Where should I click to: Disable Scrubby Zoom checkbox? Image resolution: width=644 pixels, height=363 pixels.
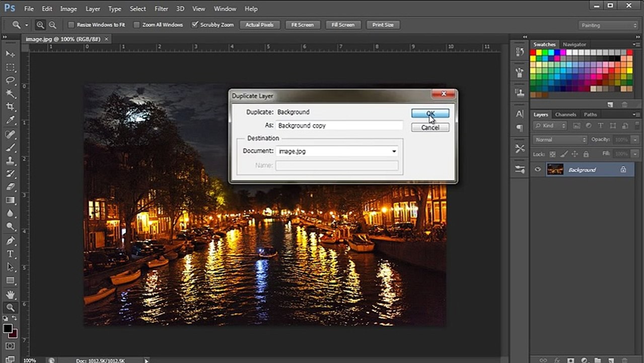pos(195,25)
